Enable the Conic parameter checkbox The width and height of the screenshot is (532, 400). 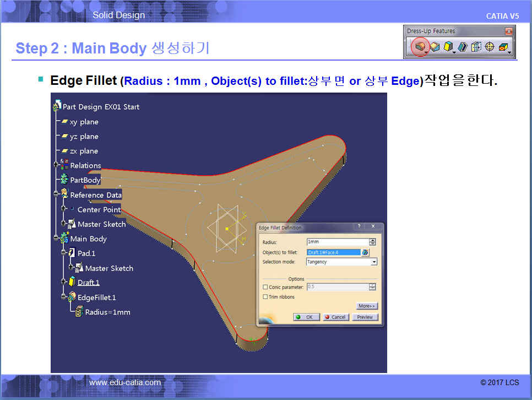tap(265, 287)
